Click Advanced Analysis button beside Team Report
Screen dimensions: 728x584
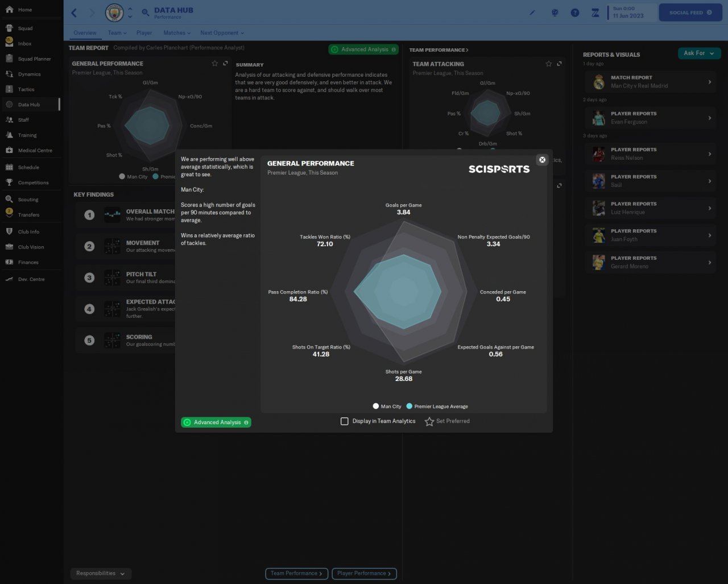coord(363,49)
